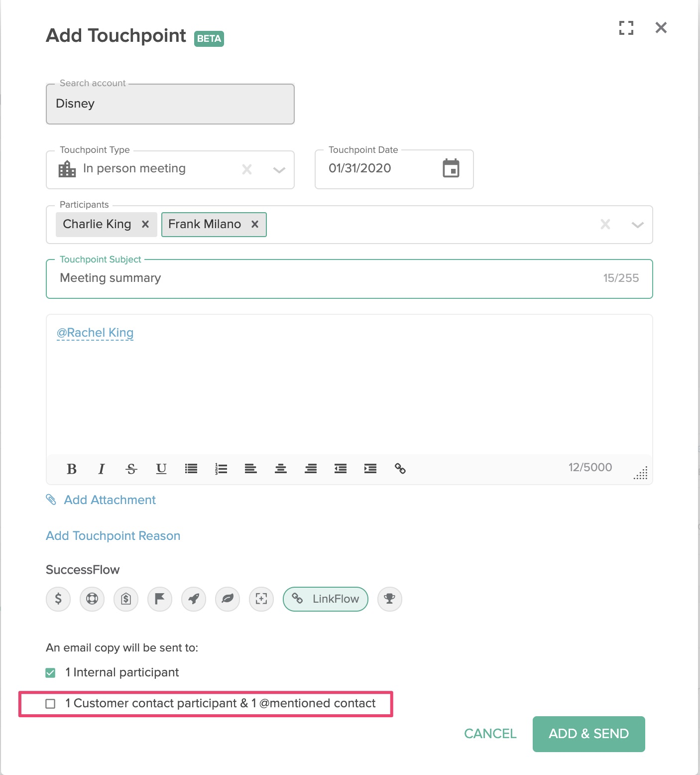Select the rocket SuccessFlow icon

pyautogui.click(x=194, y=599)
